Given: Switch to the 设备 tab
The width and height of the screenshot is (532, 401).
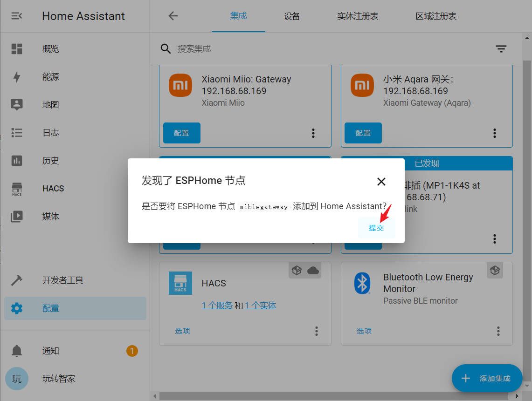Looking at the screenshot, I should click(292, 16).
